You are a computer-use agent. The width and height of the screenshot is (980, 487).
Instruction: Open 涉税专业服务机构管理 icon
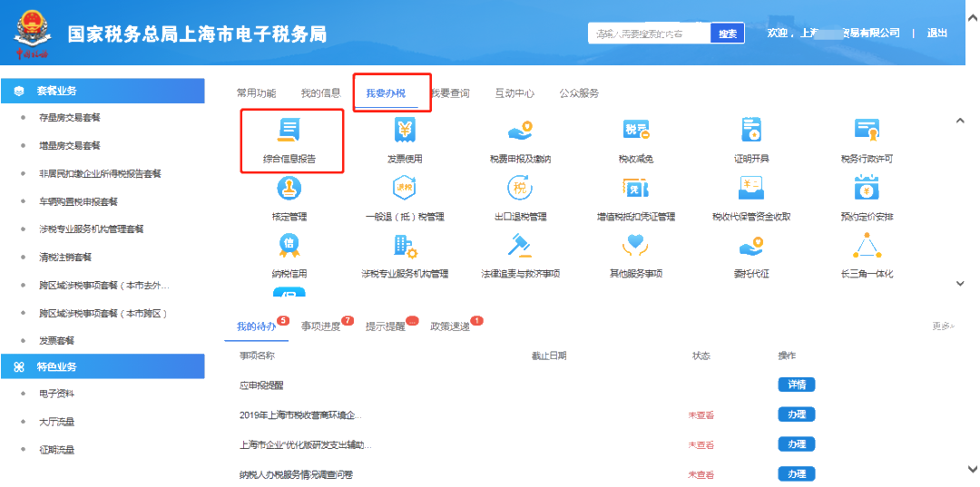pos(405,246)
